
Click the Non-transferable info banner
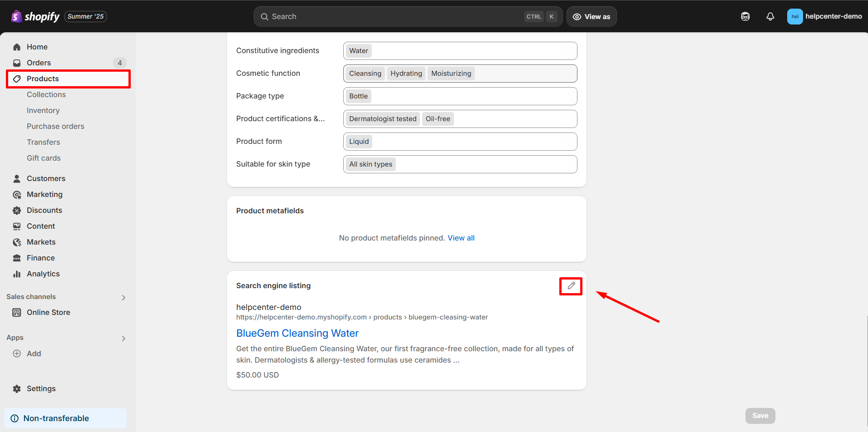pyautogui.click(x=65, y=418)
